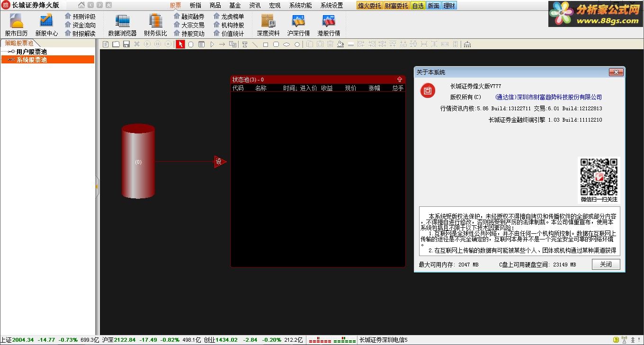Collapse 状态池 panel with up arrow
Image resolution: width=644 pixels, height=345 pixels.
[400, 80]
